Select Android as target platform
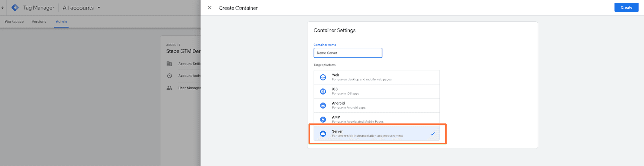The height and width of the screenshot is (166, 644). pyautogui.click(x=376, y=105)
